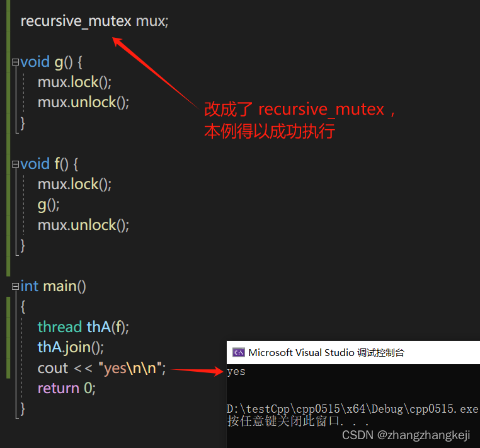This screenshot has width=480, height=448.
Task: Click mux.lock(); inside function g
Action: (x=74, y=82)
